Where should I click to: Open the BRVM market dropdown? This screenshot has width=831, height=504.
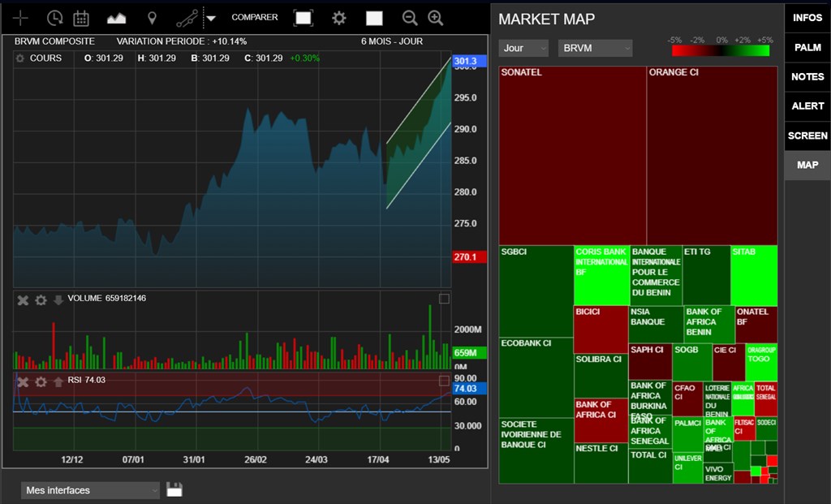(x=595, y=48)
